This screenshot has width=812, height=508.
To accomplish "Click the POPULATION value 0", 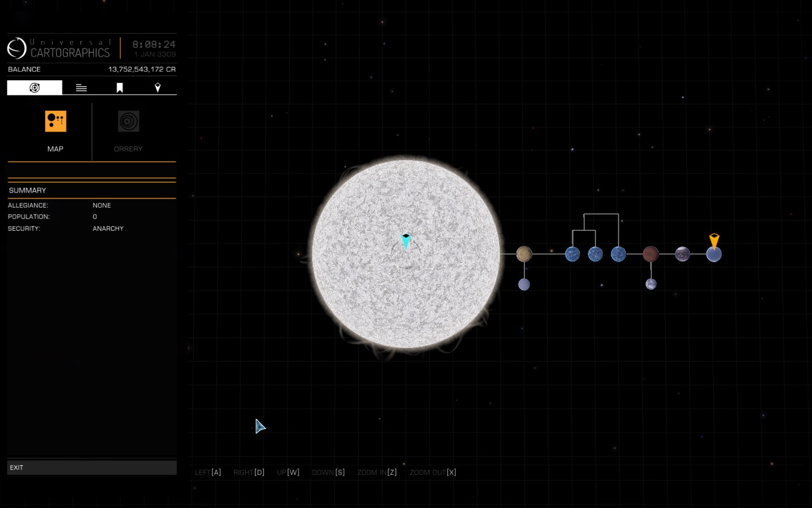I will (95, 217).
